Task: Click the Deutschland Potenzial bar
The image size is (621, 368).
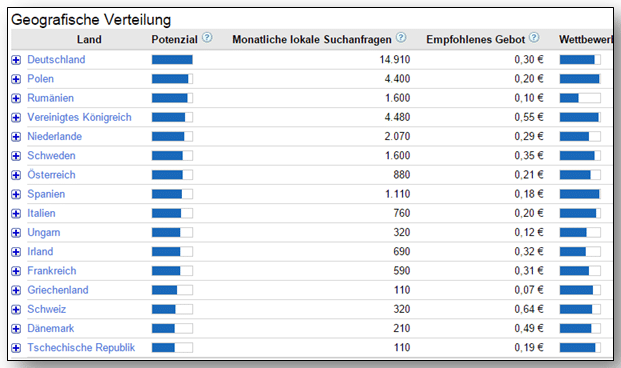Action: (x=172, y=60)
